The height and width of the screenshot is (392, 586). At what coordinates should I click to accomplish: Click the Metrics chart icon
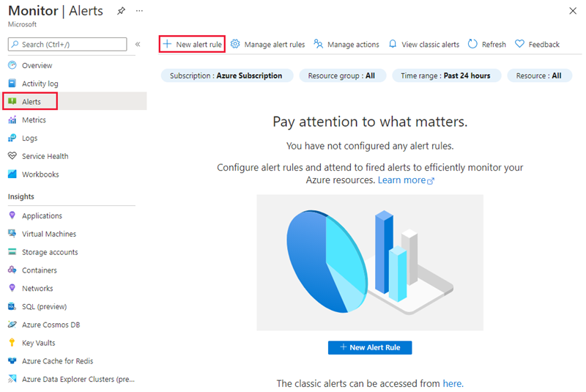12,119
